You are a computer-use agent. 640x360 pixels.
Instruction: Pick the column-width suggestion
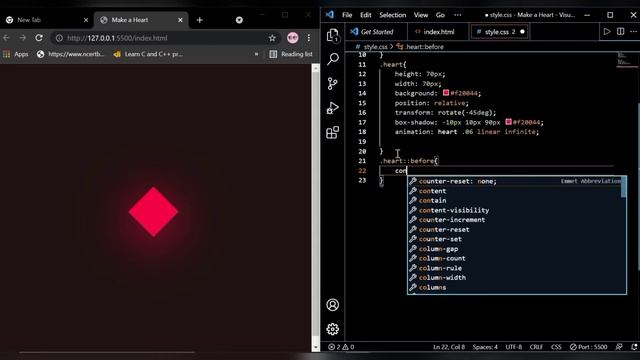[516, 278]
